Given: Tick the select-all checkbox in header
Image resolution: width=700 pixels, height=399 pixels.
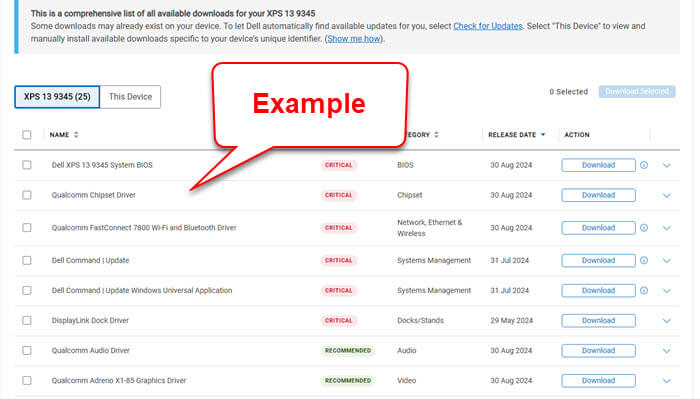Looking at the screenshot, I should (27, 135).
